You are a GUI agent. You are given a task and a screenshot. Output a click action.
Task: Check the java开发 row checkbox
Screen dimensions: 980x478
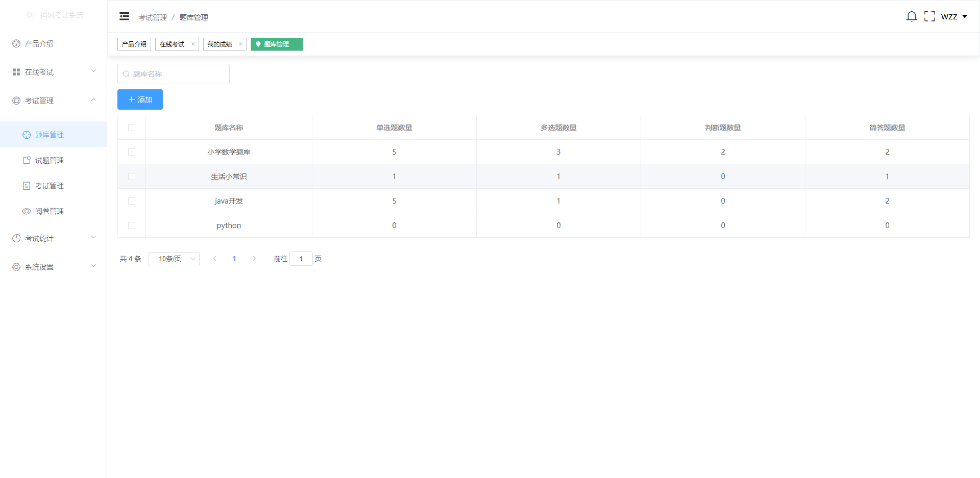[132, 201]
